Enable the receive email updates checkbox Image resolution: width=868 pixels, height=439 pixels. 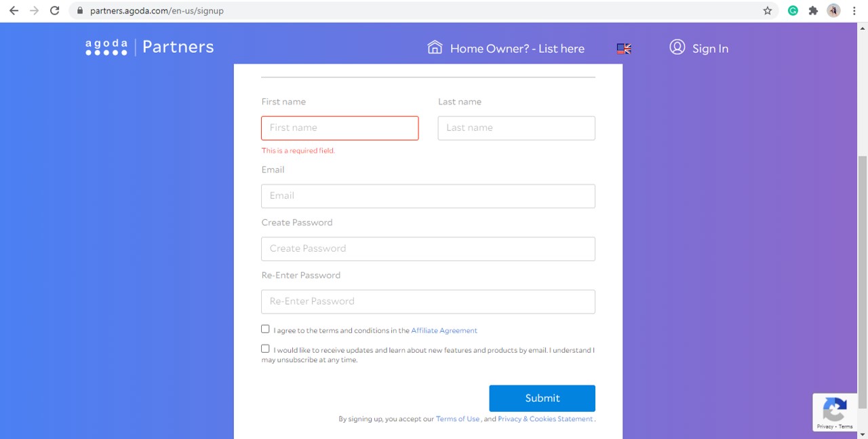(x=265, y=349)
